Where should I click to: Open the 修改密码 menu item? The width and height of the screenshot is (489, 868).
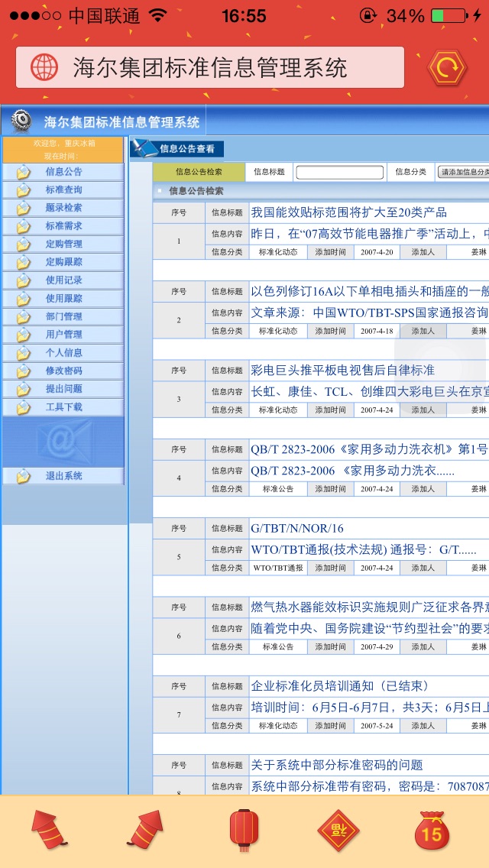point(63,371)
